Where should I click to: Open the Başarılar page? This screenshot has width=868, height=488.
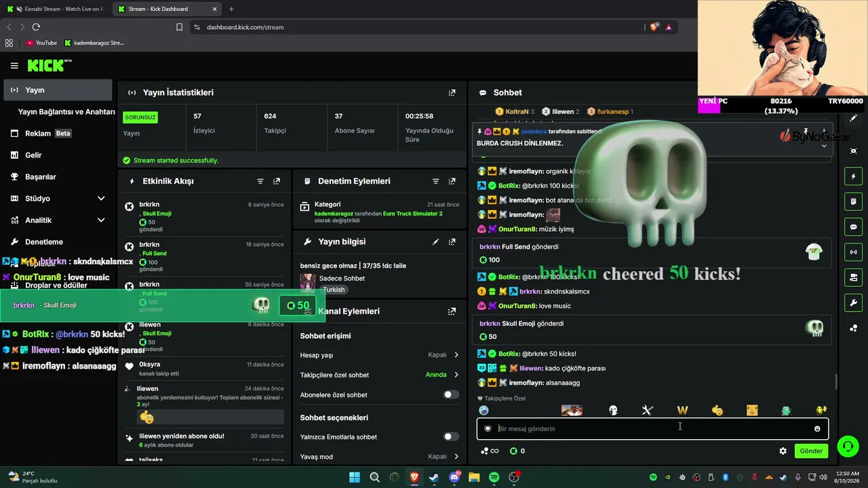pyautogui.click(x=58, y=177)
